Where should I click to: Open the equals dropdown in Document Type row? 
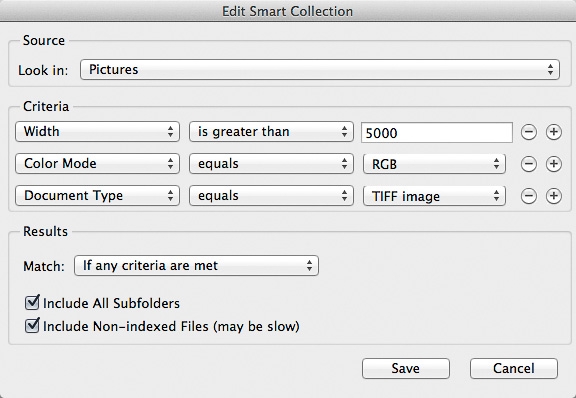pos(271,196)
